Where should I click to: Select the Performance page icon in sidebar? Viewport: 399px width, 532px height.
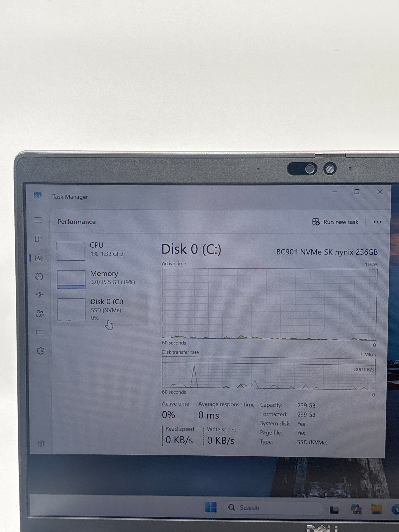coord(39,258)
